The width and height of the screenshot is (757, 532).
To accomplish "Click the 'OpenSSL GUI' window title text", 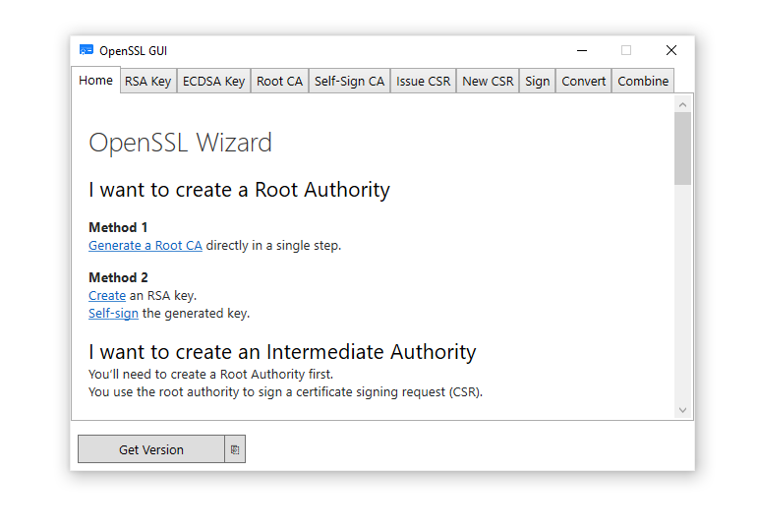I will coord(134,51).
